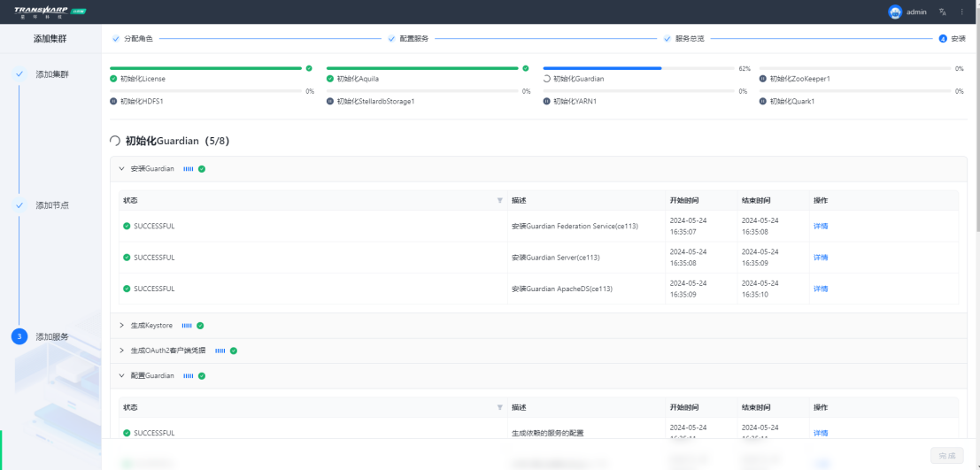Go to 添加服务 sidebar step
Image resolution: width=980 pixels, height=470 pixels.
click(x=52, y=336)
